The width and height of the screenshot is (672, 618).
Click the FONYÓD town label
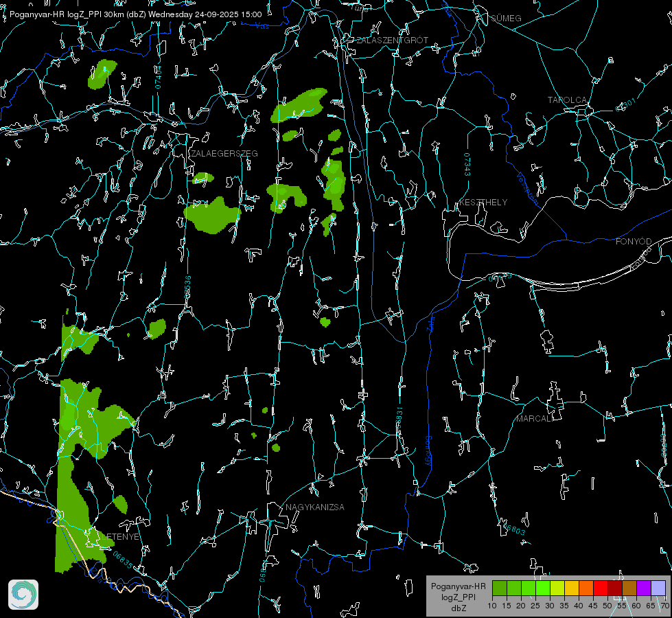tap(634, 242)
